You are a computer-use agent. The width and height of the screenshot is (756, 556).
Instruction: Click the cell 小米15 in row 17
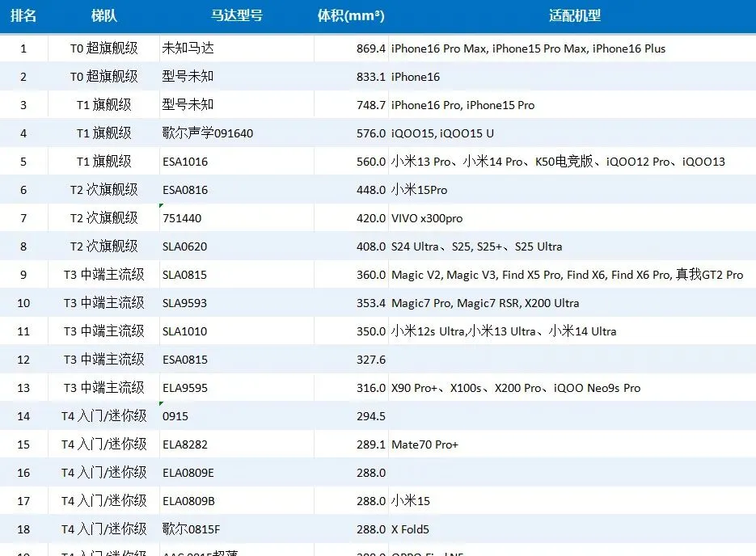tap(410, 501)
